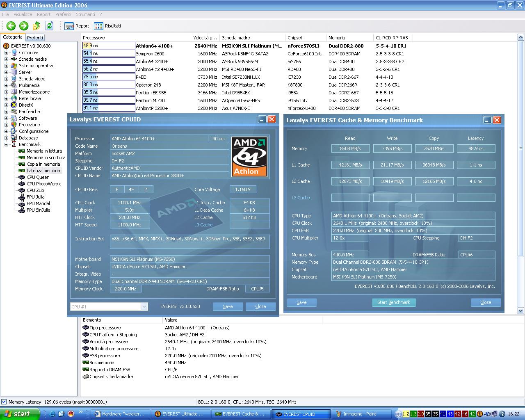Open the FPU Mandel benchmark
Image resolution: width=525 pixels, height=420 pixels.
point(39,203)
